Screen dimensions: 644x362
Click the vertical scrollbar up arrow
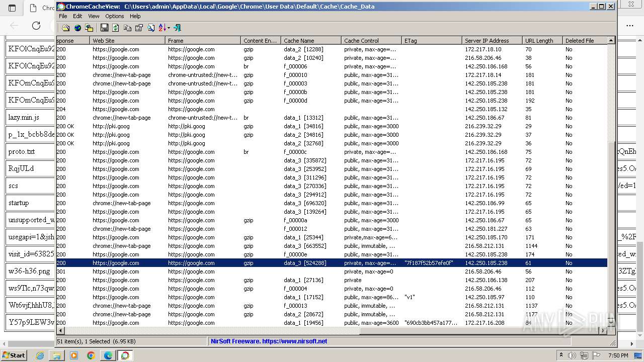pos(611,40)
